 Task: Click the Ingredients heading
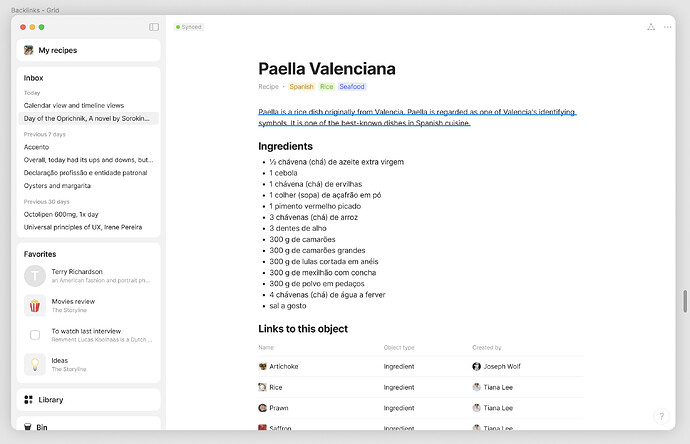(286, 146)
